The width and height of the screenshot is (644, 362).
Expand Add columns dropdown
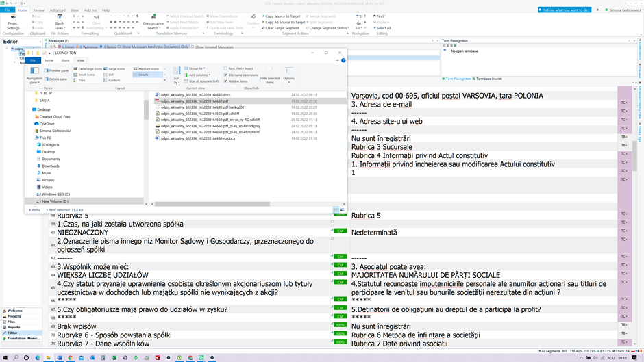[197, 75]
